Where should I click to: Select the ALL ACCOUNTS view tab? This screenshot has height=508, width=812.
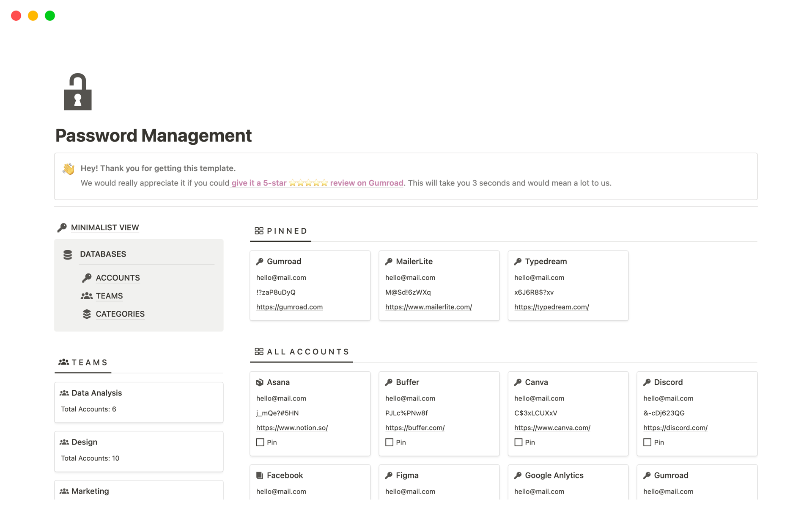pyautogui.click(x=302, y=352)
